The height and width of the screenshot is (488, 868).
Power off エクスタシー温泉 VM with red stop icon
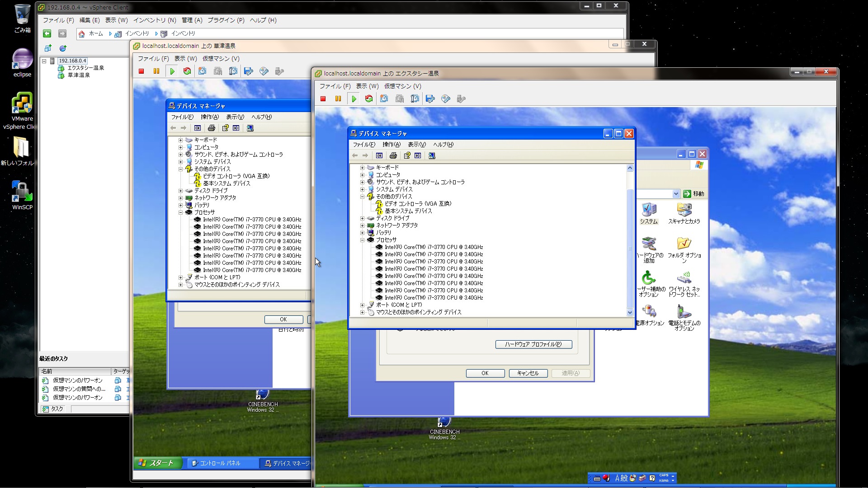click(x=323, y=99)
